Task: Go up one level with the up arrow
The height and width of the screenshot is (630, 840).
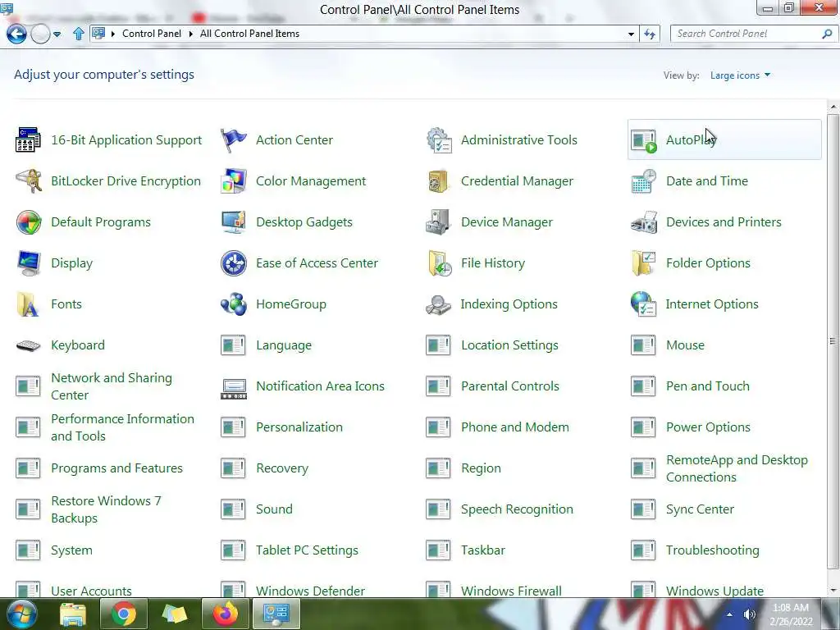Action: [78, 34]
